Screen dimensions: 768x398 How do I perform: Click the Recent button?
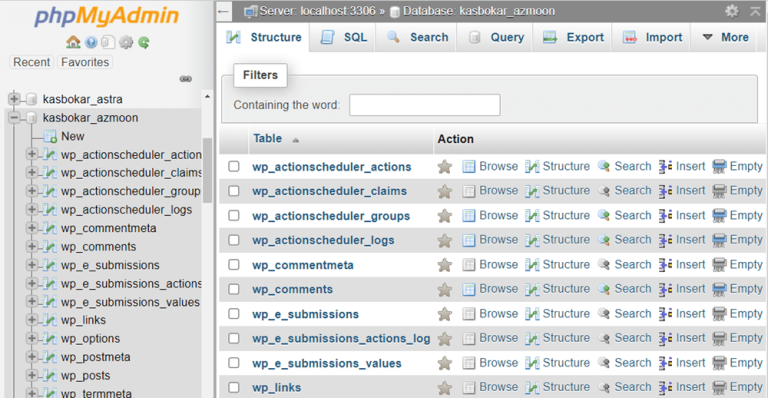[x=31, y=62]
